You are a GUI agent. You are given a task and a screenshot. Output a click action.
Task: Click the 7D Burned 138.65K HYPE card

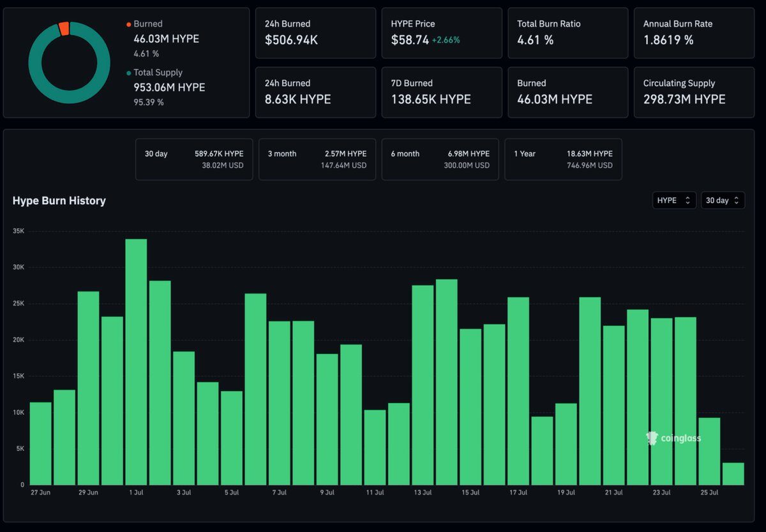[x=442, y=92]
